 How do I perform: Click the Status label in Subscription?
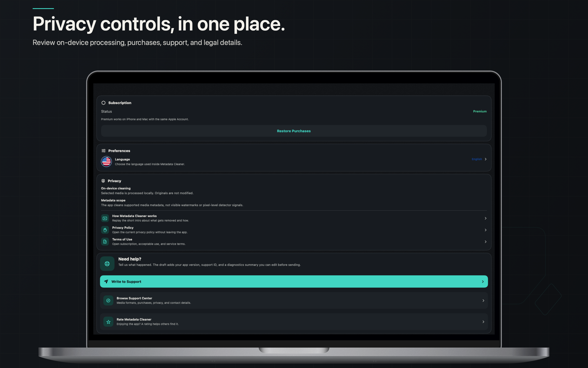106,111
